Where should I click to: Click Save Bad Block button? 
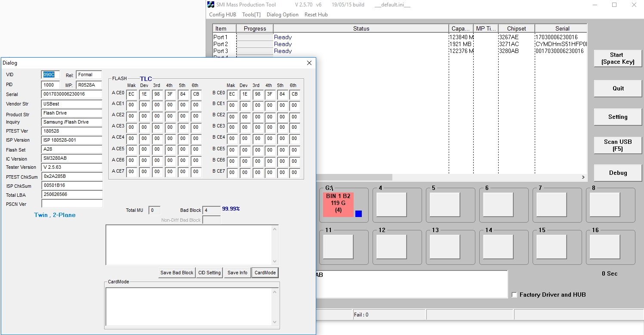coord(177,273)
